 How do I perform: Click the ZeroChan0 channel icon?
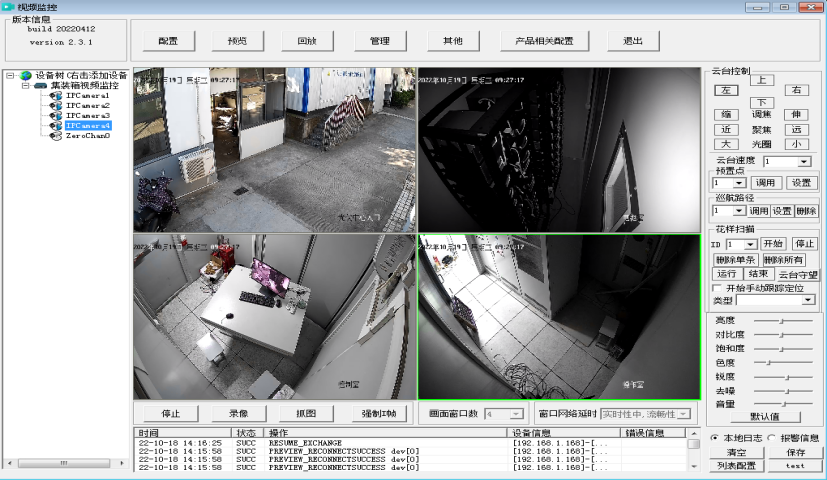pos(56,136)
